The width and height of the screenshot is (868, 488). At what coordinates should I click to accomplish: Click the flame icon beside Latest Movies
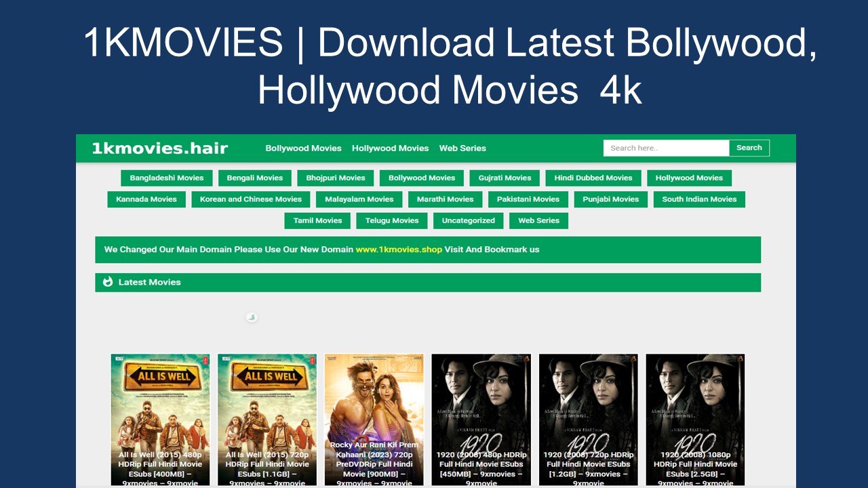pyautogui.click(x=108, y=282)
